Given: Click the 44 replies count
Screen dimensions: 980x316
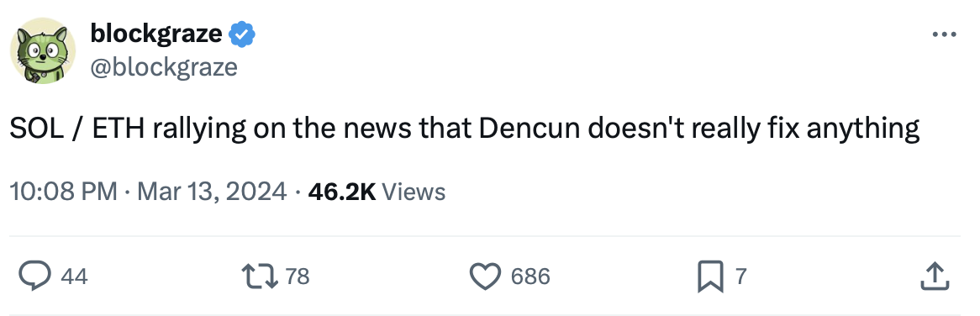Looking at the screenshot, I should [74, 276].
